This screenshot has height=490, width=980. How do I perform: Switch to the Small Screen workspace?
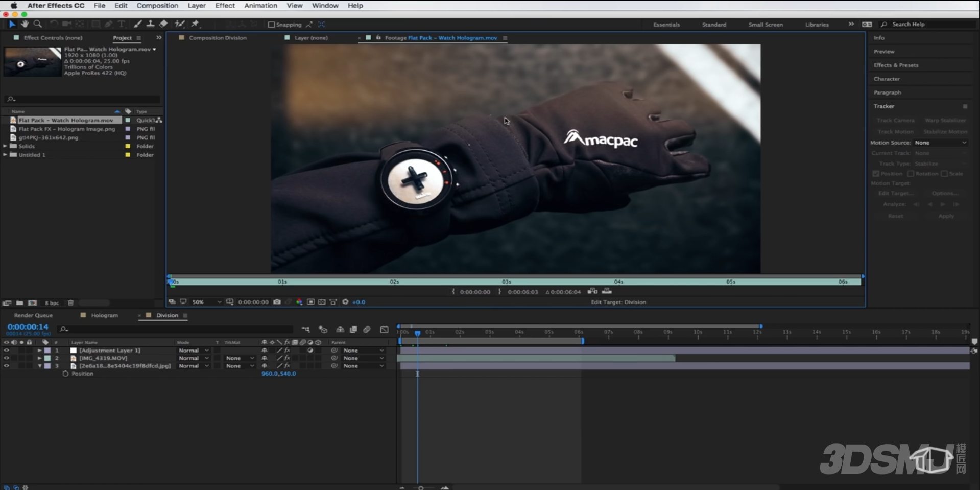[x=766, y=25]
